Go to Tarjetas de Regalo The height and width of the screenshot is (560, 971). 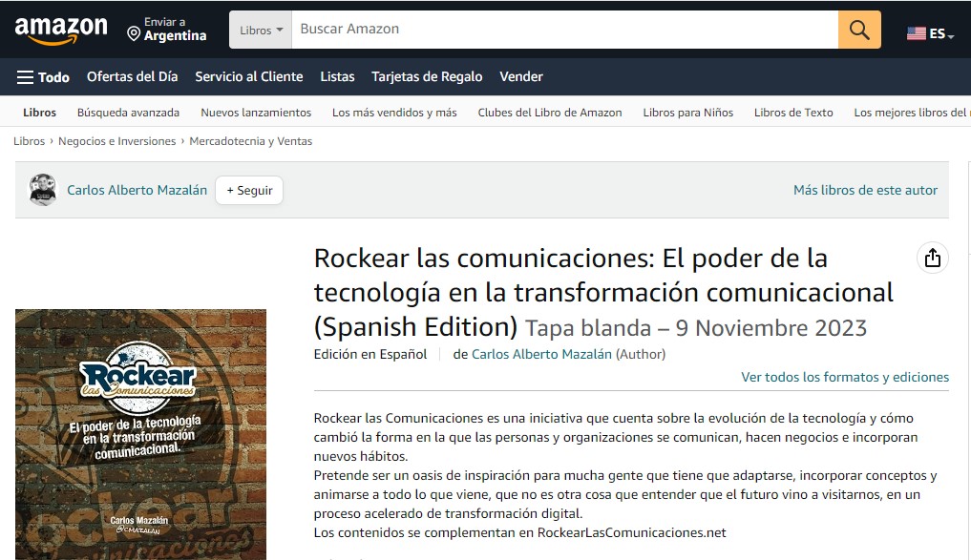point(427,76)
